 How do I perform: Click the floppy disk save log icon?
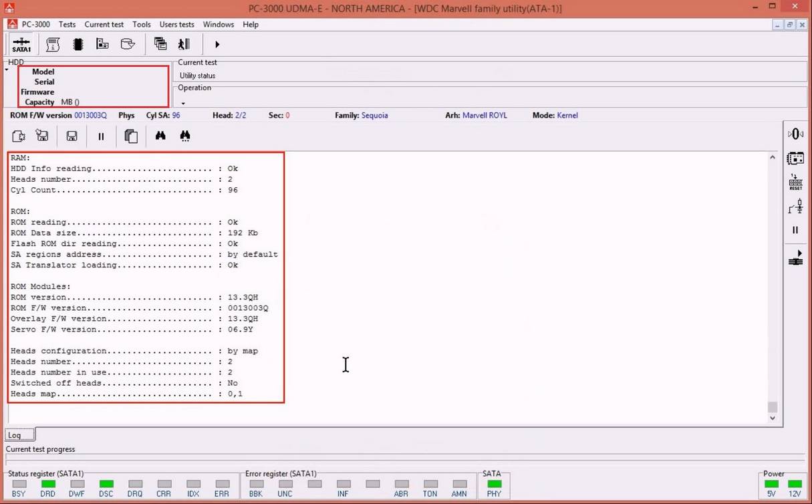(72, 136)
